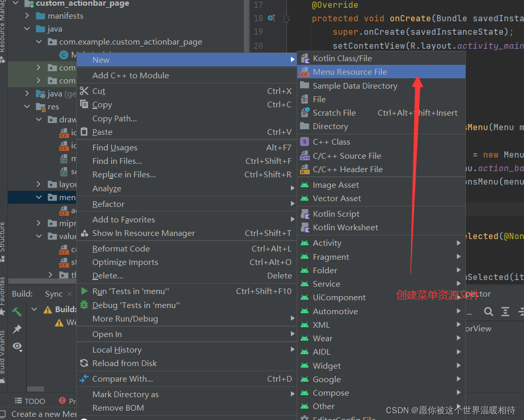
Task: Open the Structure side tab
Action: (x=3, y=241)
